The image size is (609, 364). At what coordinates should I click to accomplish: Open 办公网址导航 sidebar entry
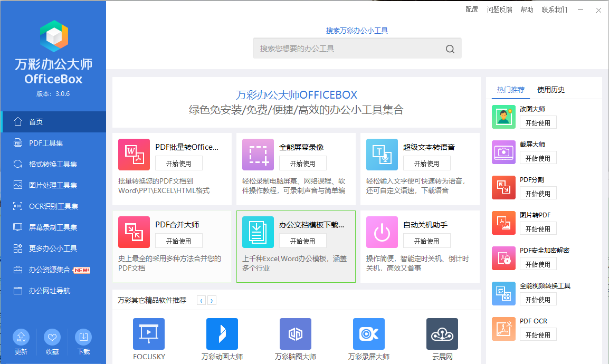pos(53,291)
